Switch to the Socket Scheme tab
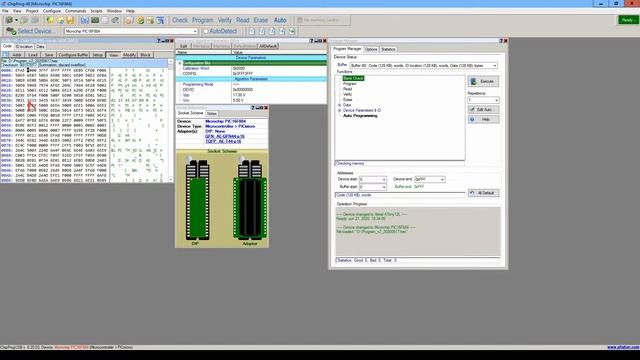 coord(190,113)
